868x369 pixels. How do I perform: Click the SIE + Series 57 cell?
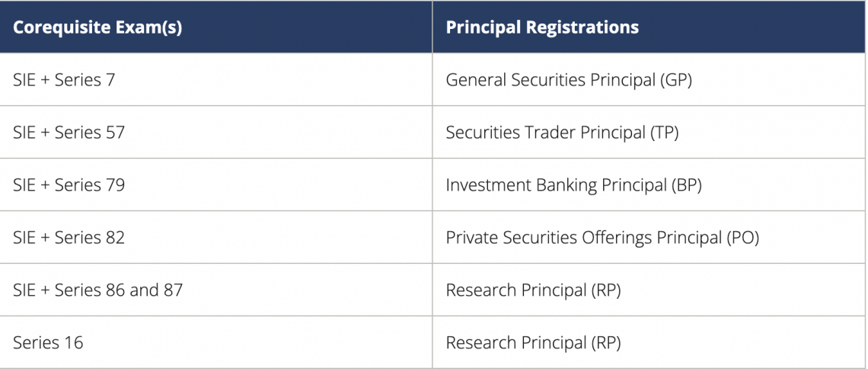coord(69,133)
